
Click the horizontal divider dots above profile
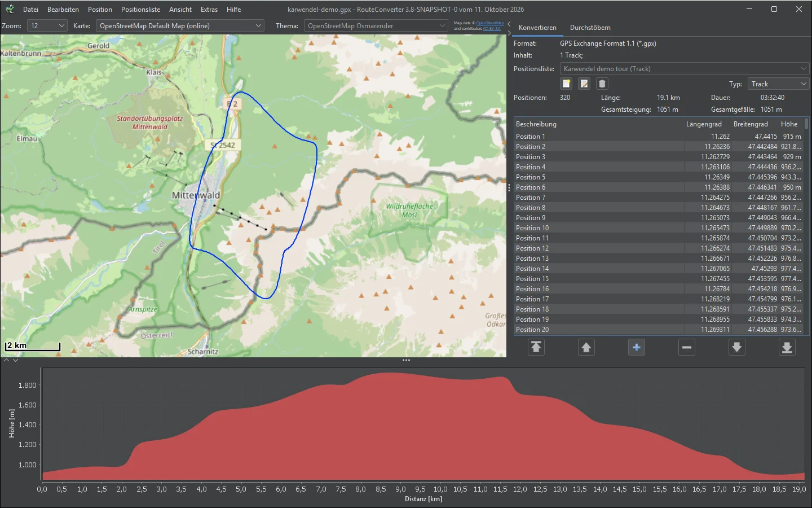[x=406, y=360]
